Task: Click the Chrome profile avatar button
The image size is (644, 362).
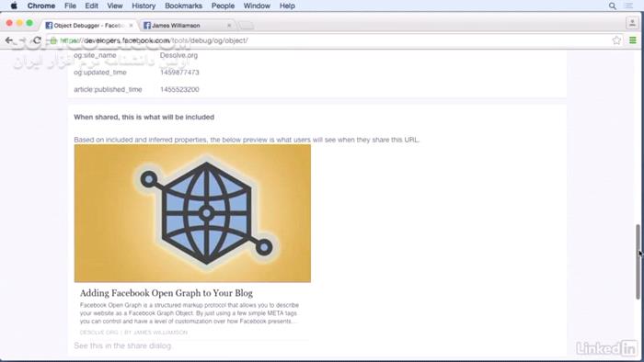Action: 632,23
